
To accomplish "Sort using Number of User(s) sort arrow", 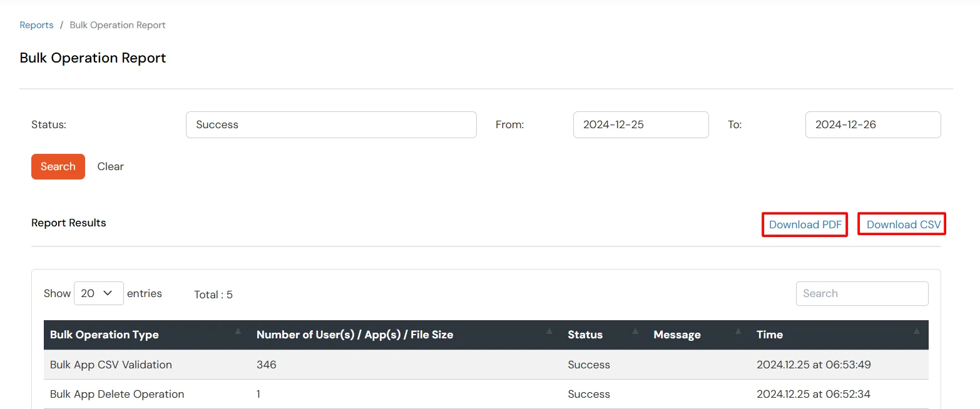I will pyautogui.click(x=549, y=332).
